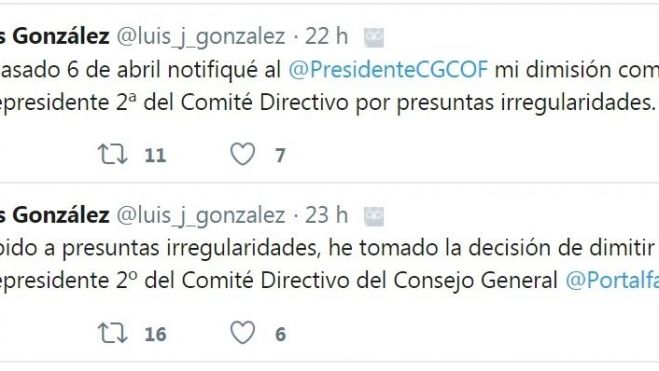Viewport: 659px width, 371px height.
Task: Open the @luis_j_gonzalez handle in first tweet
Action: [201, 37]
